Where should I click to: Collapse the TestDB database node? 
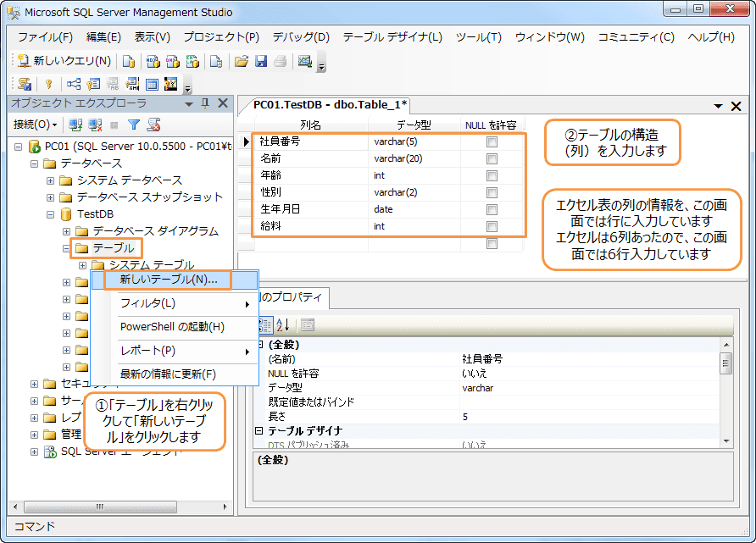50,214
